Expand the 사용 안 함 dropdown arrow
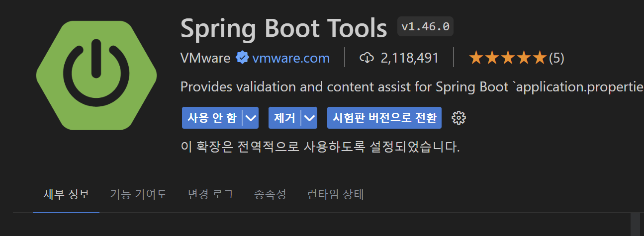Image resolution: width=644 pixels, height=236 pixels. click(x=251, y=118)
